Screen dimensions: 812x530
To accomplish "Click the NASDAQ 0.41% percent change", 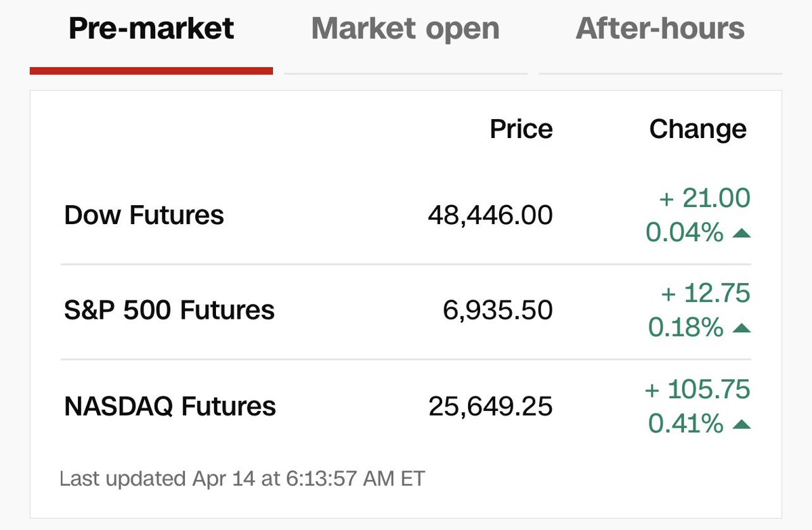I will point(685,424).
